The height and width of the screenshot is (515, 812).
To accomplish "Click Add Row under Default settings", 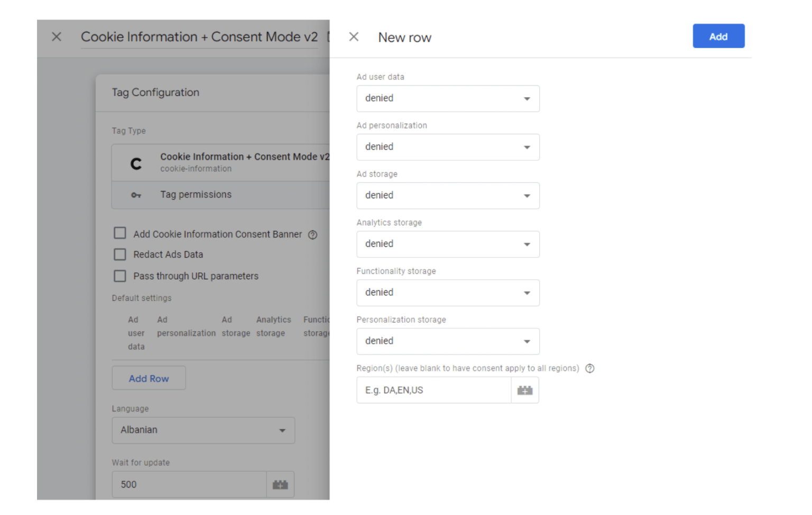I will (x=149, y=378).
